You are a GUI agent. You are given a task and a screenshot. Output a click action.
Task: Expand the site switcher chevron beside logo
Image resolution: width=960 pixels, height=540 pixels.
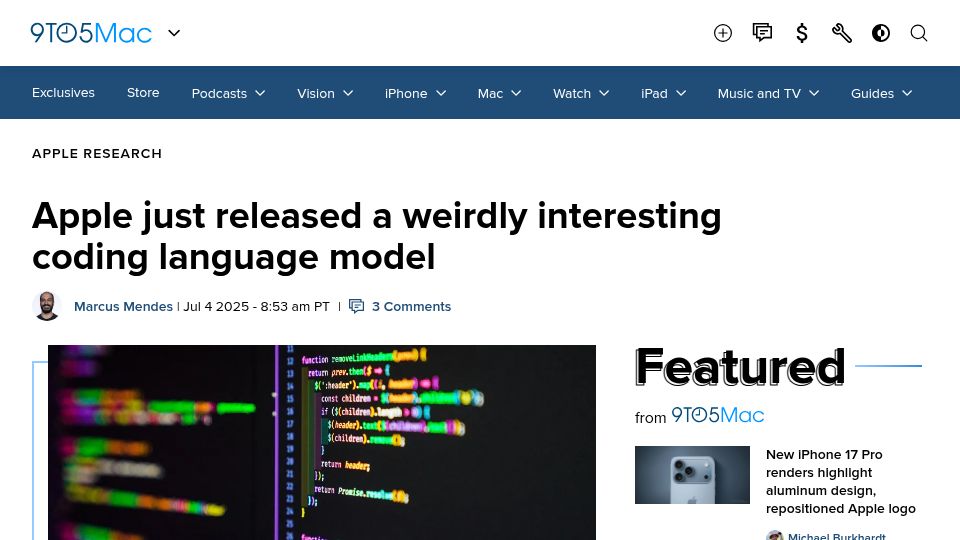174,33
